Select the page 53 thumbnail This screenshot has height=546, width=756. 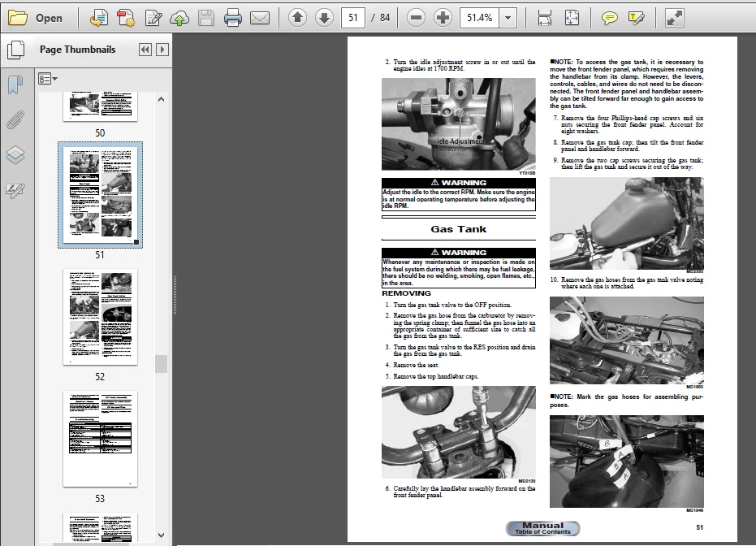pyautogui.click(x=101, y=439)
